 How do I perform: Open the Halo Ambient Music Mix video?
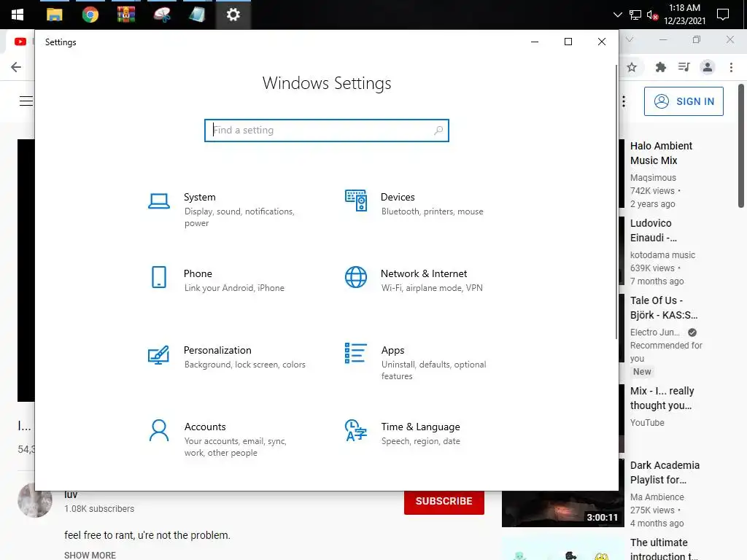(x=661, y=153)
